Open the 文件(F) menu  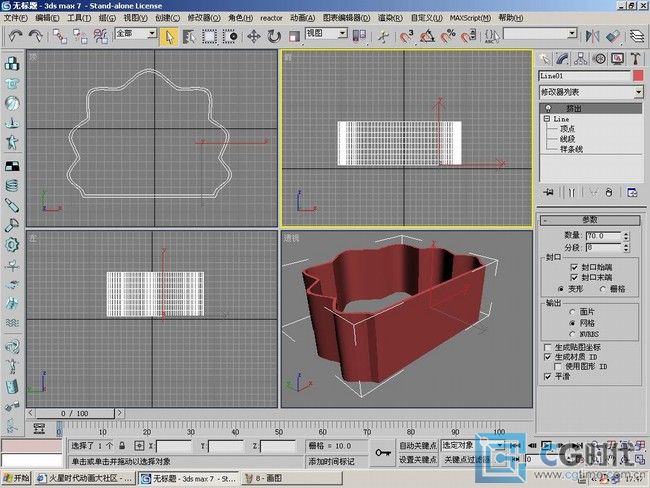pyautogui.click(x=15, y=18)
